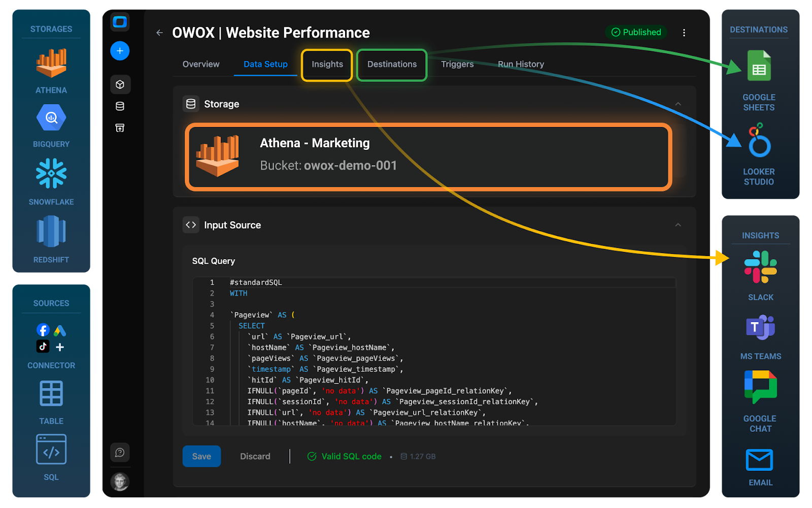
Task: Click the user profile avatar
Action: click(120, 482)
